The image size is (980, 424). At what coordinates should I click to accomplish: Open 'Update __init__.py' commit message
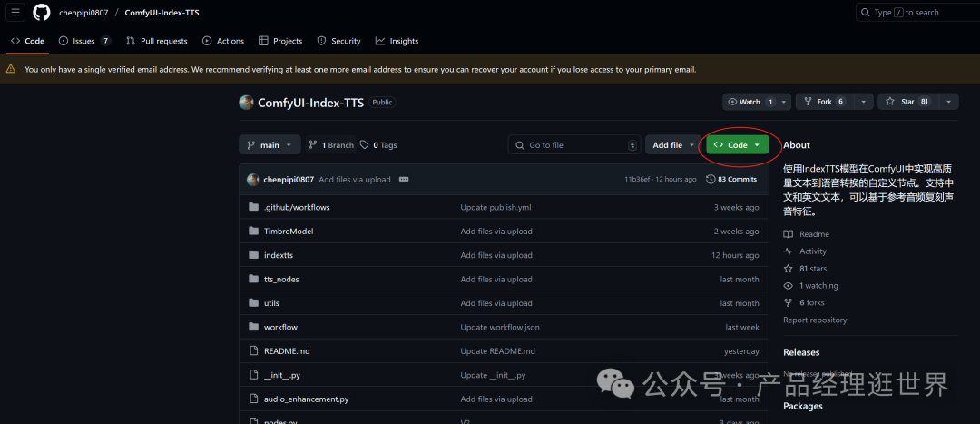(x=493, y=375)
